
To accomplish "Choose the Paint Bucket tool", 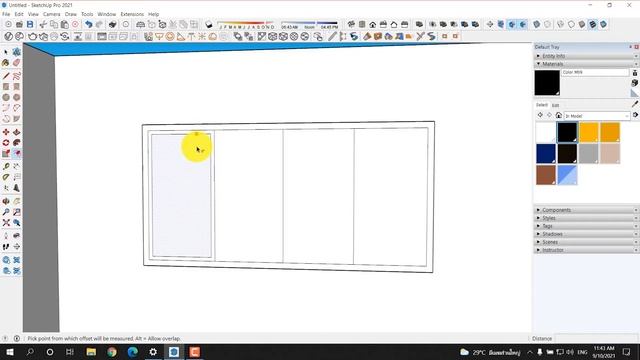I will coord(6,63).
